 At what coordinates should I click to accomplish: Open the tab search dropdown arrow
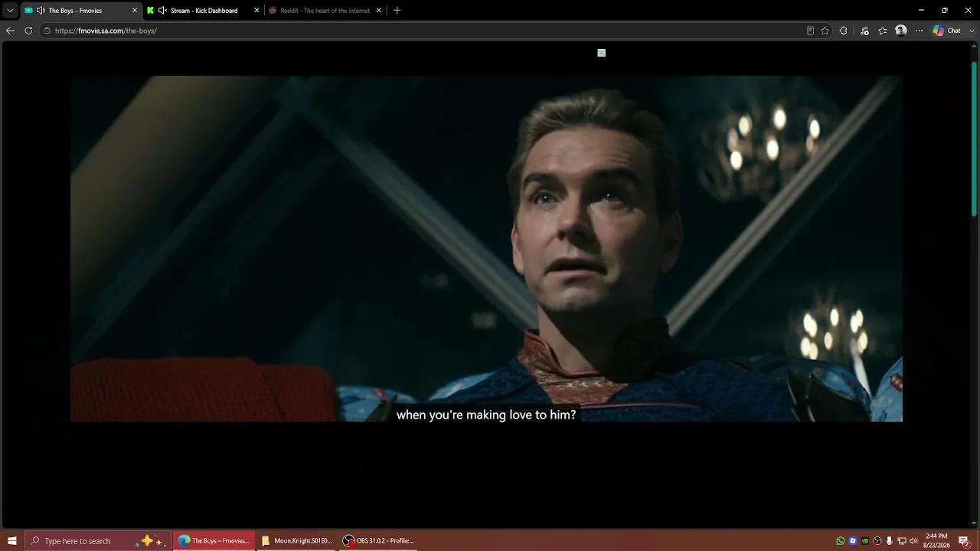pos(10,11)
